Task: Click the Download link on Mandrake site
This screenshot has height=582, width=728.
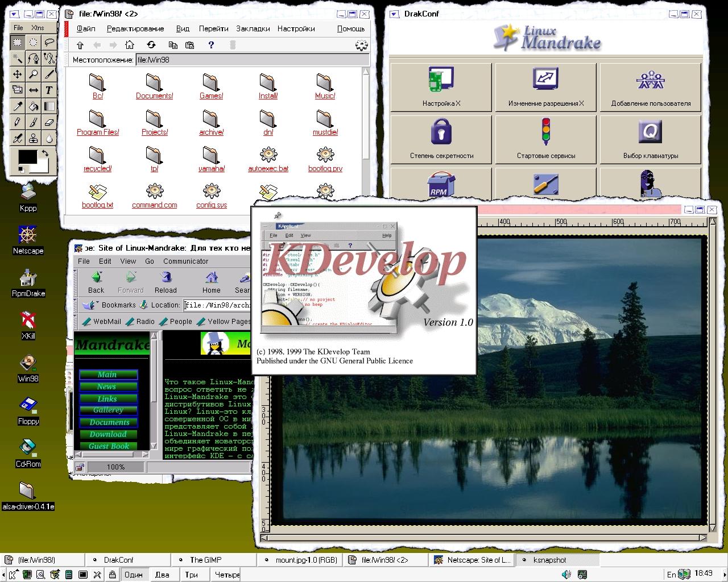Action: coord(108,434)
